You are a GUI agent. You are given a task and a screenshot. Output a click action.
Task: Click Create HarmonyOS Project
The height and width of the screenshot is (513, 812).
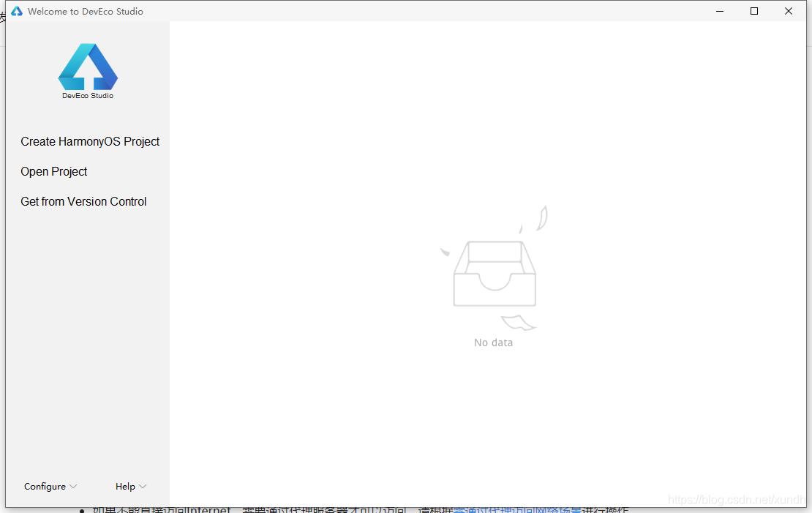[90, 141]
